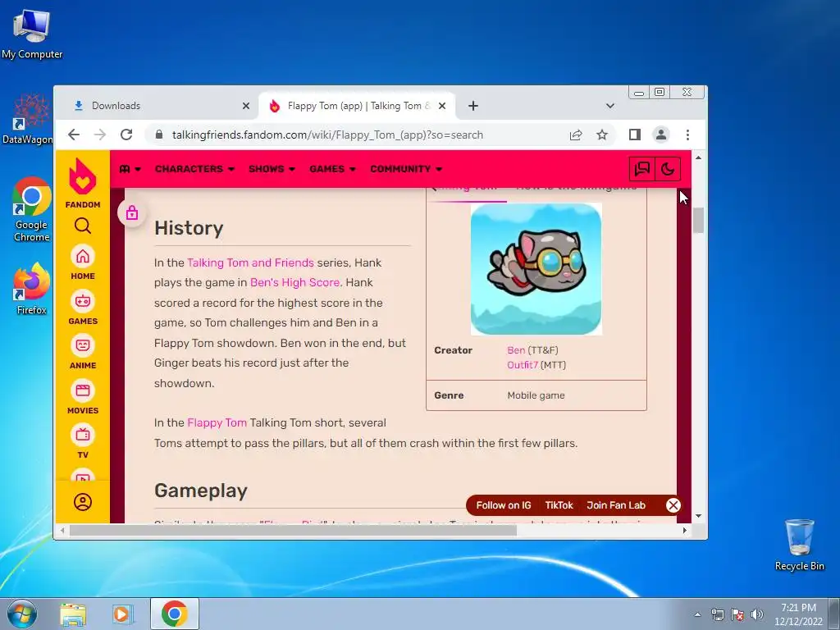This screenshot has height=630, width=840.
Task: Expand the wiki book icon dropdown
Action: coord(130,169)
